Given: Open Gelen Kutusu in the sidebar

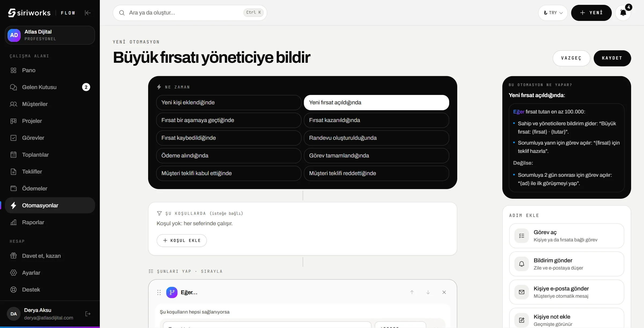Looking at the screenshot, I should coord(50,87).
